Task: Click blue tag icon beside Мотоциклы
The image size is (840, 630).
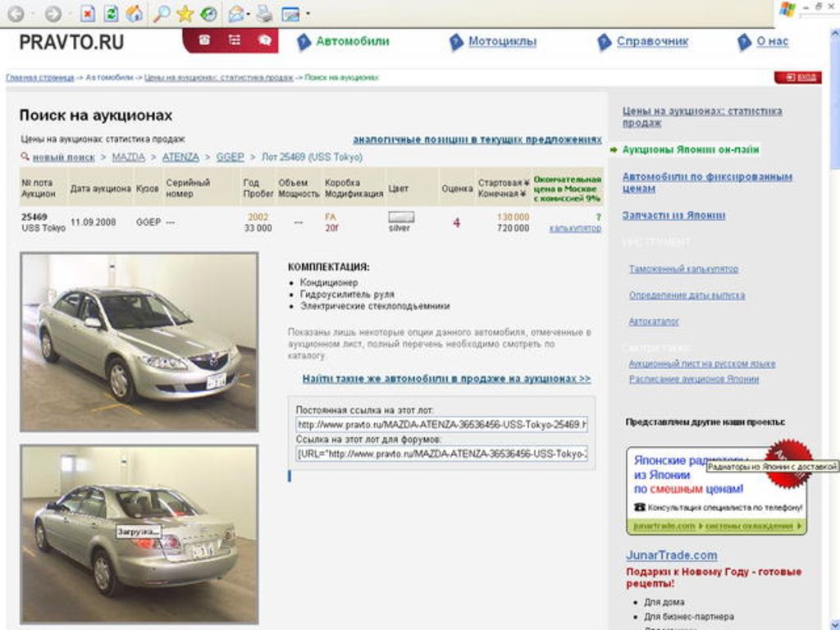Action: click(x=456, y=43)
